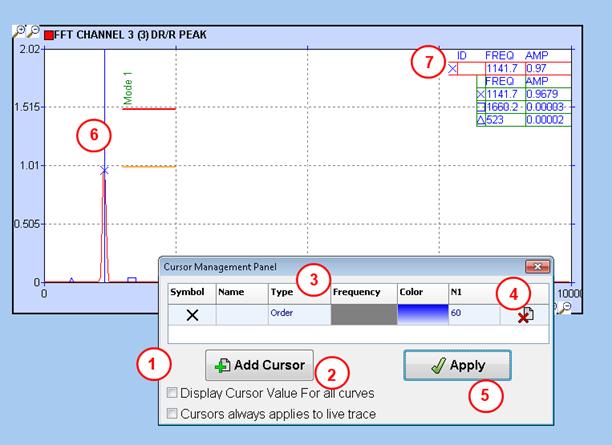The image size is (612, 445).
Task: Click the 0.00002 amplitude value
Action: 545,120
